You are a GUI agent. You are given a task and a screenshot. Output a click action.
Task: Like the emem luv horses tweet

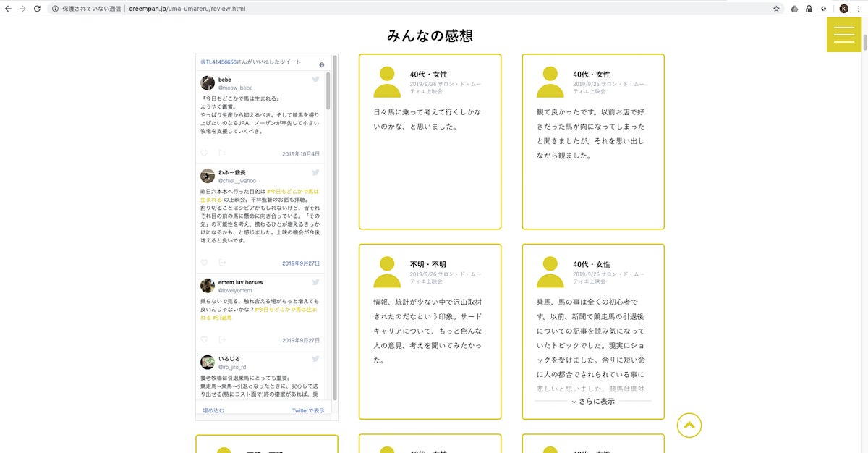(x=204, y=339)
